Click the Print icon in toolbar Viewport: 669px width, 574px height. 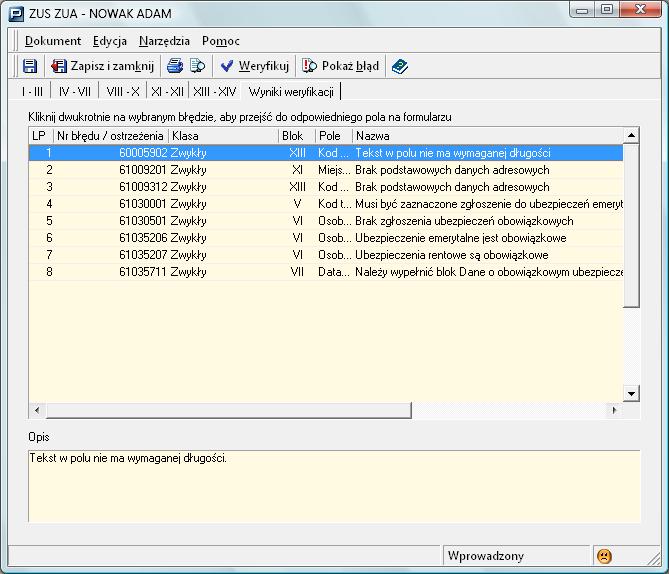tap(175, 66)
